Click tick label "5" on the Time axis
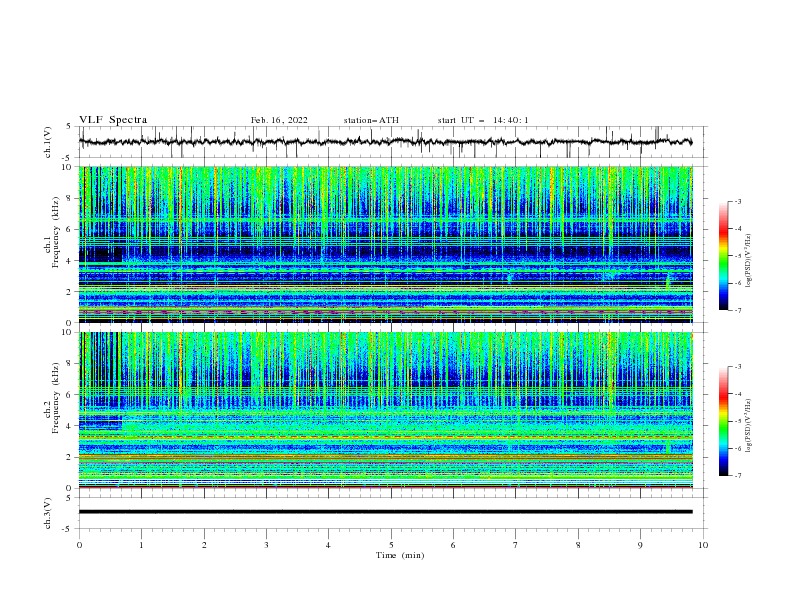Viewport: 792px width, 612px height. tap(391, 545)
